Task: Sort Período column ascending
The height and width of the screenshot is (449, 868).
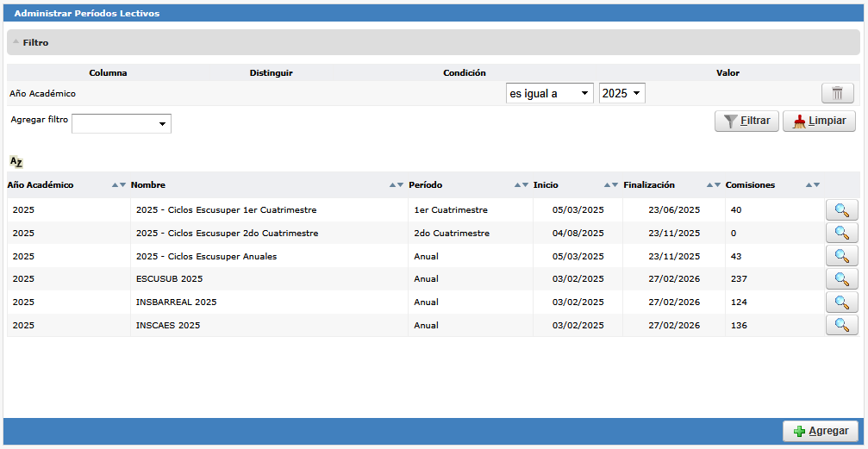Action: point(517,185)
